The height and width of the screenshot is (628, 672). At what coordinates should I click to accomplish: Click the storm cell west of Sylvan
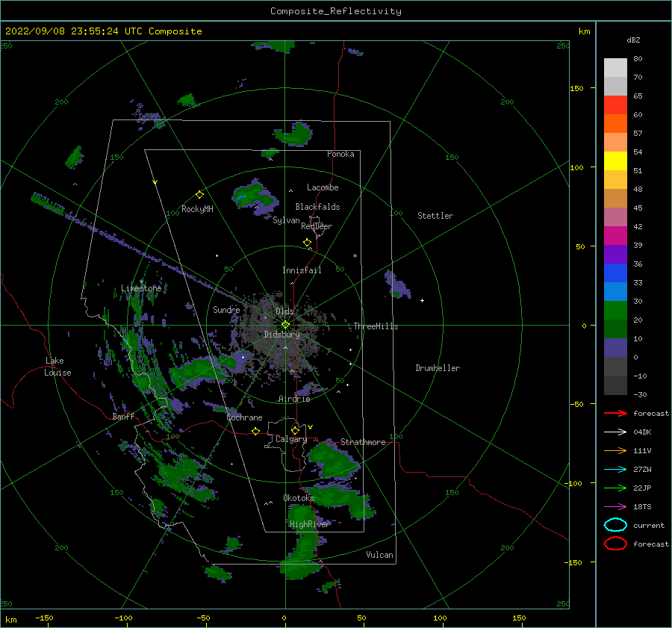[255, 197]
